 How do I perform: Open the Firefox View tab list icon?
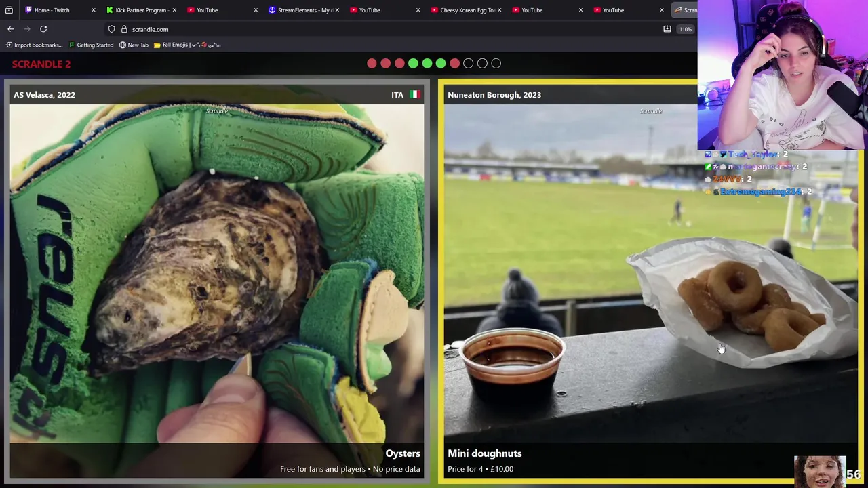coord(9,10)
